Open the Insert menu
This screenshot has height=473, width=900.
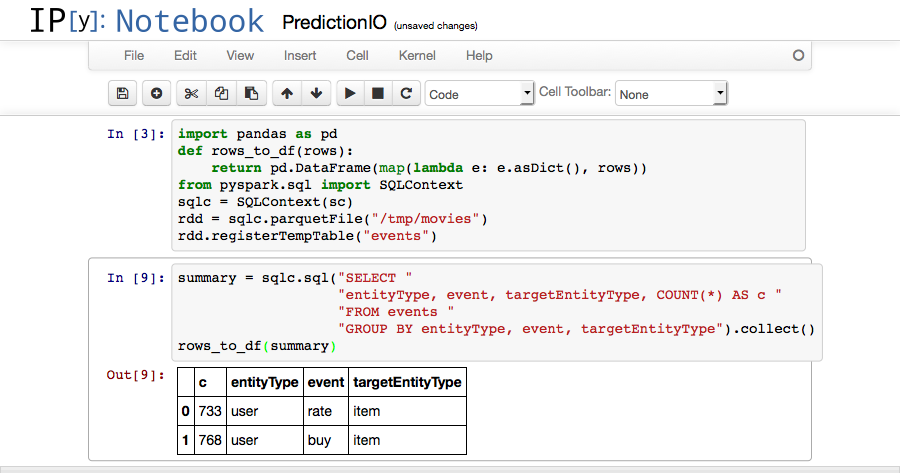pyautogui.click(x=300, y=56)
